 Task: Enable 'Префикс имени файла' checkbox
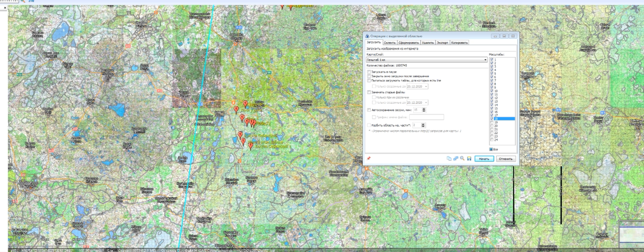[374, 117]
